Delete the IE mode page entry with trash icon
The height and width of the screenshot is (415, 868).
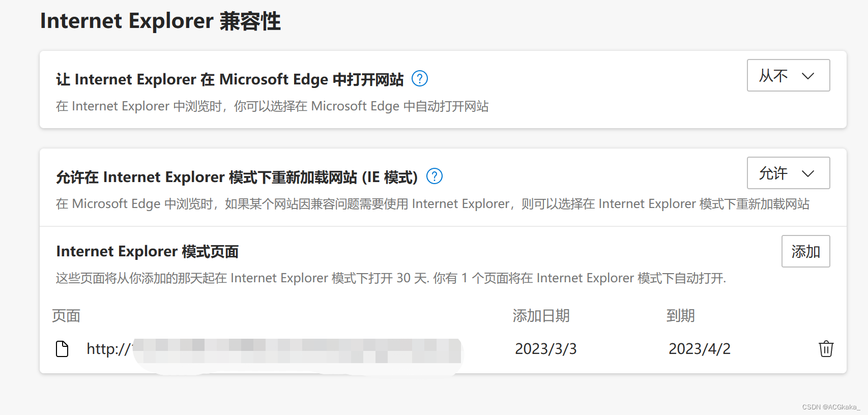pos(826,349)
